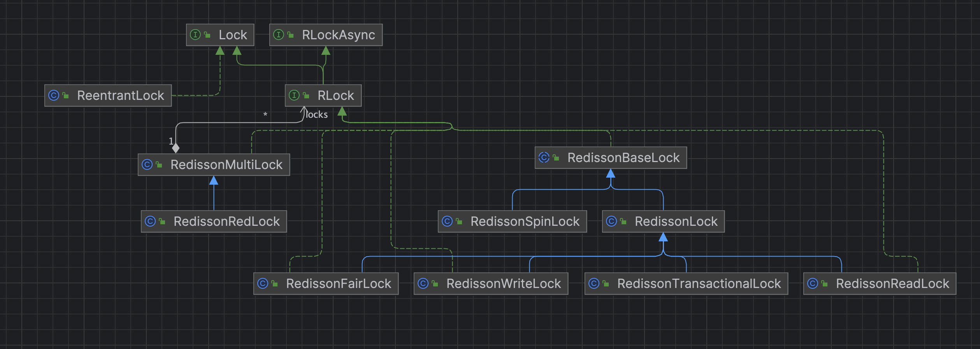The image size is (980, 349).
Task: Click the public visibility icon on RLockAsync
Action: click(x=290, y=35)
